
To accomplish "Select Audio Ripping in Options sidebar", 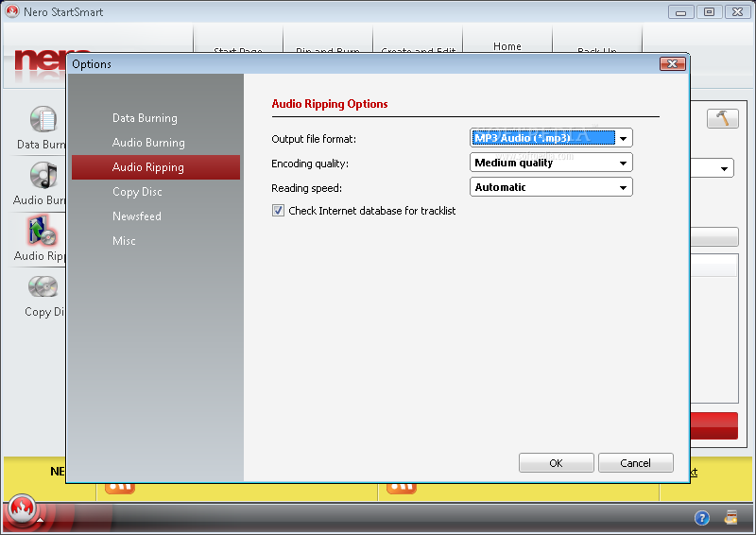I will click(x=156, y=167).
